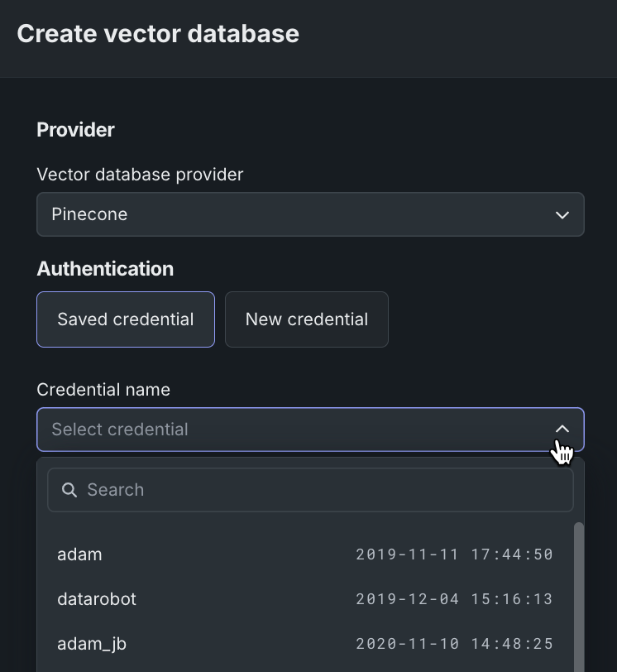Select the Saved credential option
Viewport: 617px width, 672px height.
pyautogui.click(x=126, y=319)
